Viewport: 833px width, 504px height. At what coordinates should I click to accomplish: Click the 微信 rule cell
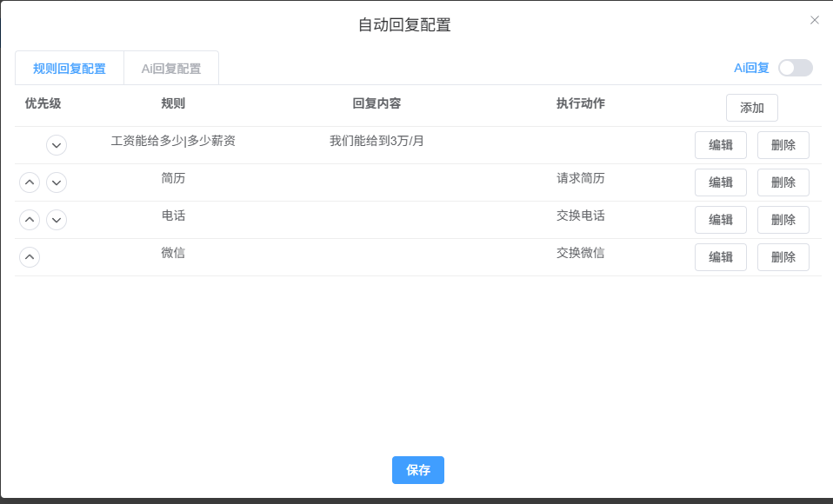coord(173,253)
